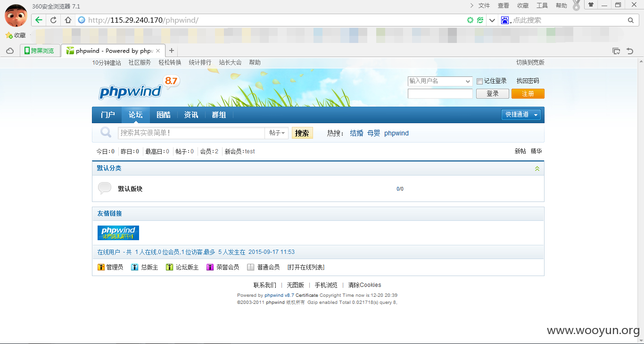The height and width of the screenshot is (344, 644).
Task: Switch to the 论坛 nav tab
Action: [136, 115]
